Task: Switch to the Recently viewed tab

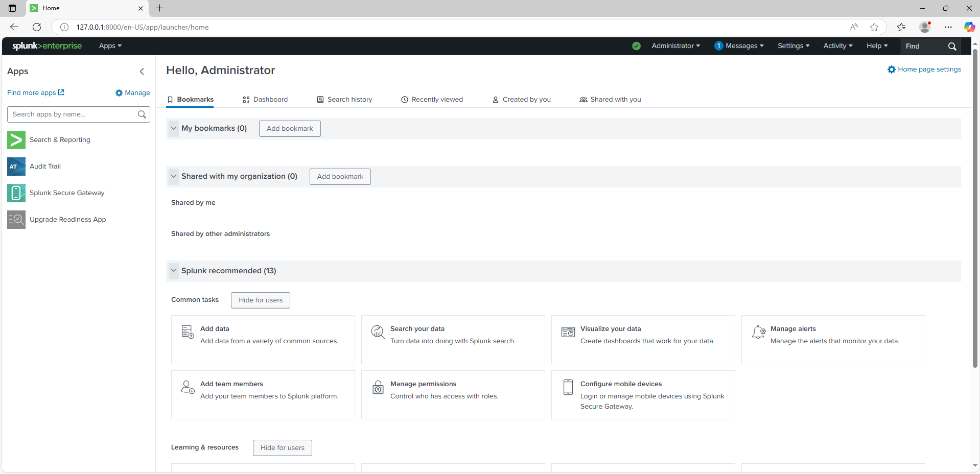Action: (x=432, y=100)
